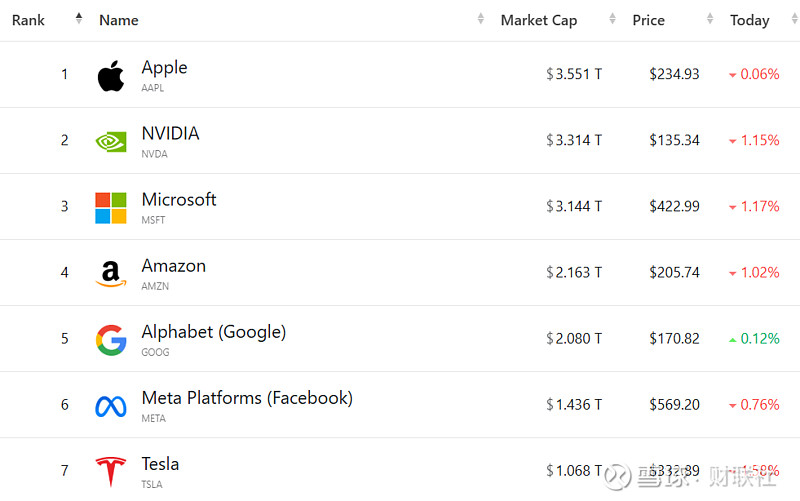Open the NVIDIA company name link

click(x=170, y=133)
